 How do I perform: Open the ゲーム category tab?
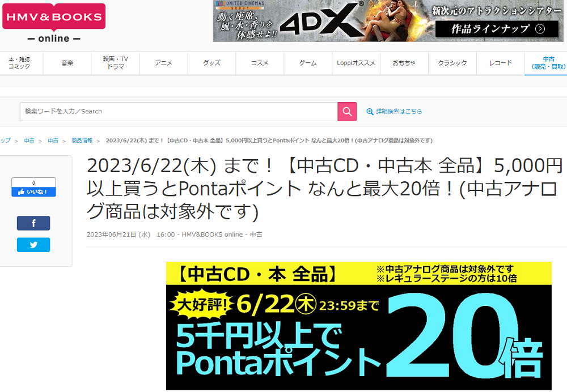308,63
